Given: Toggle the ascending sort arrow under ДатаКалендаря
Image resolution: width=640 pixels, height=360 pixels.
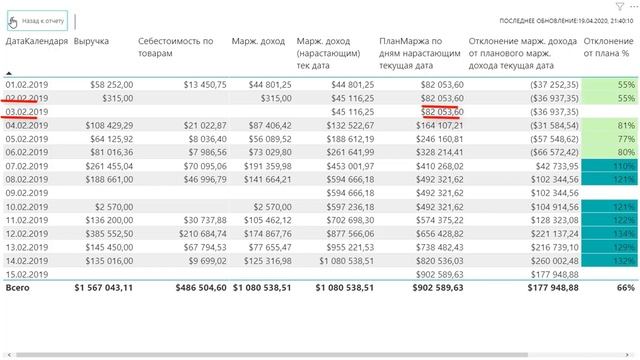Looking at the screenshot, I should (x=9, y=73).
